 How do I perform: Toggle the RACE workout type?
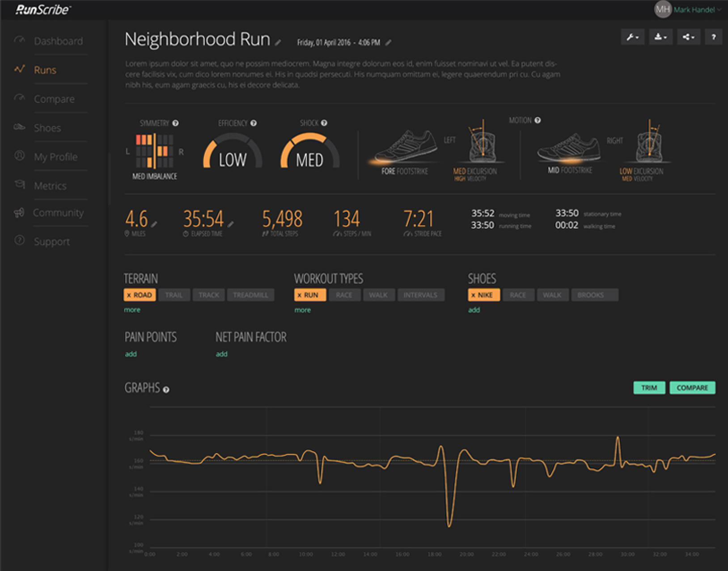[x=344, y=295]
